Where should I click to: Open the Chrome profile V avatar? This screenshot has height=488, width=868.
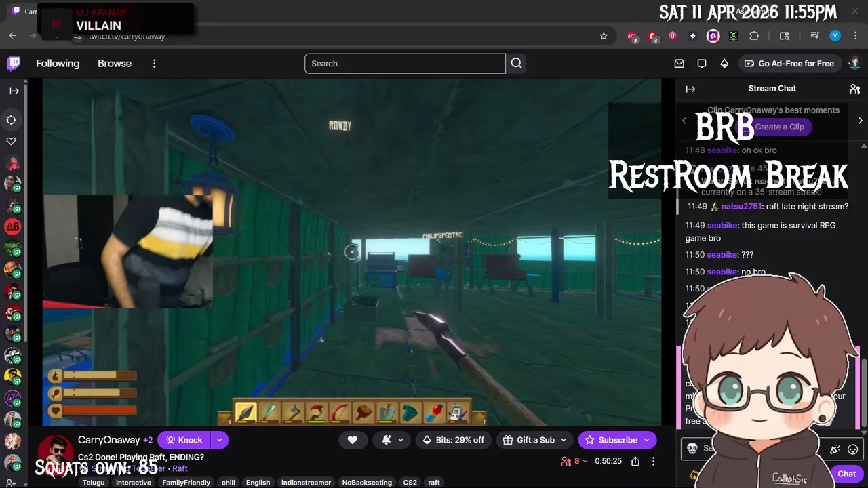tap(835, 36)
